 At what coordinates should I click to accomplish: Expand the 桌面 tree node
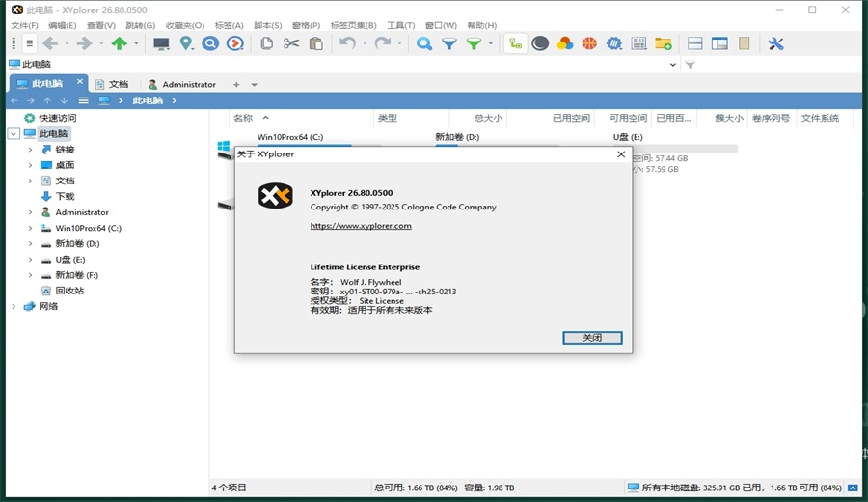(x=30, y=165)
